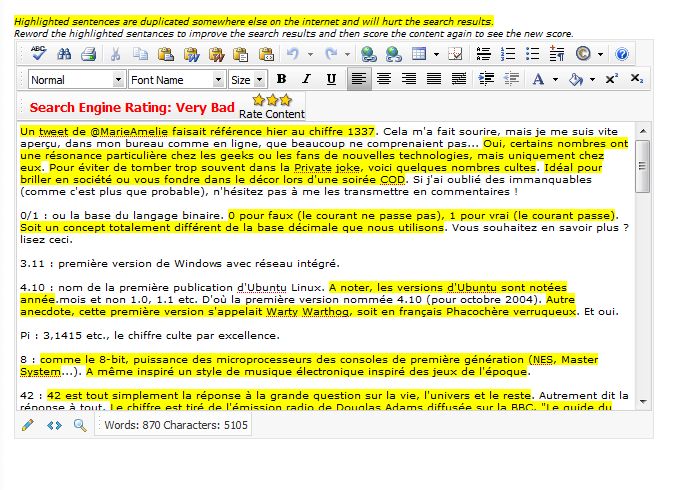This screenshot has height=490, width=680.
Task: Click the Remove Link broken chain icon
Action: (394, 54)
